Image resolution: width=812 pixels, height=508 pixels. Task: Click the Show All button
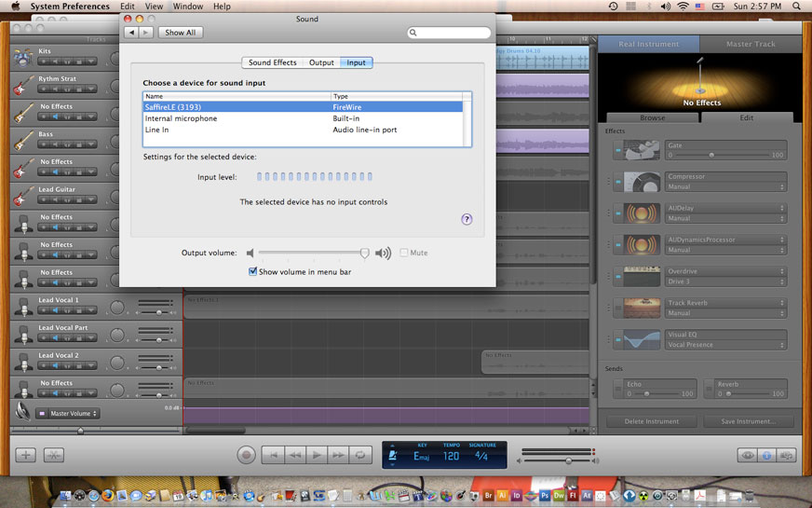pyautogui.click(x=180, y=33)
